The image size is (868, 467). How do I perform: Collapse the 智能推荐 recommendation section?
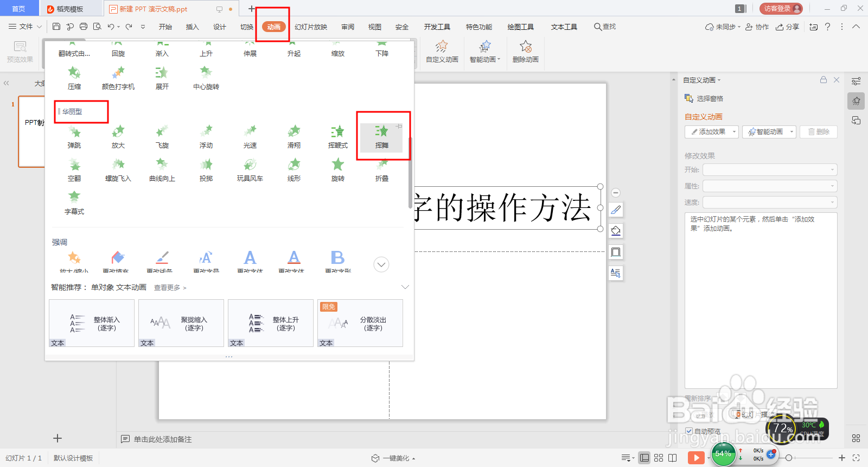click(x=405, y=287)
